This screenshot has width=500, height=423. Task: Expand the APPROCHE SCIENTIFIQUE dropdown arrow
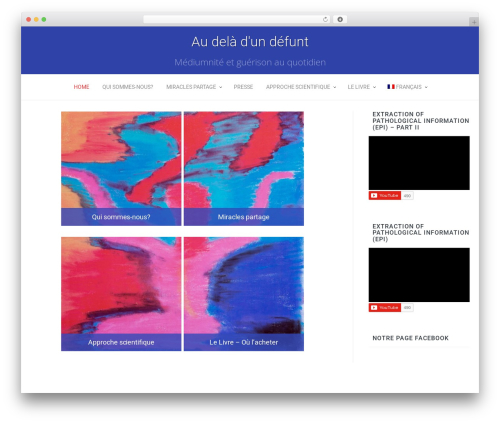coord(334,87)
